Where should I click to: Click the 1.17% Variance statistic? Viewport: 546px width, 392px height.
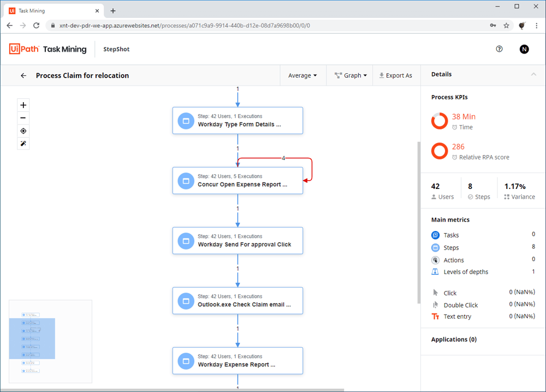[519, 191]
